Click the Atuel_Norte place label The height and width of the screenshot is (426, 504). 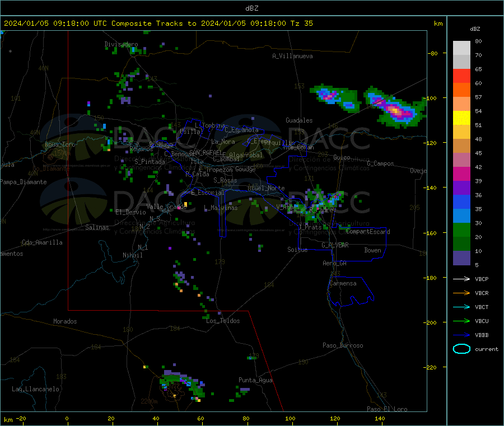coord(266,188)
